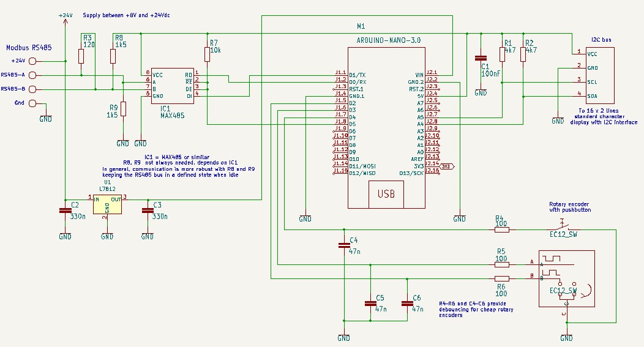Select the R4 100 ohm resistor

(x=501, y=229)
